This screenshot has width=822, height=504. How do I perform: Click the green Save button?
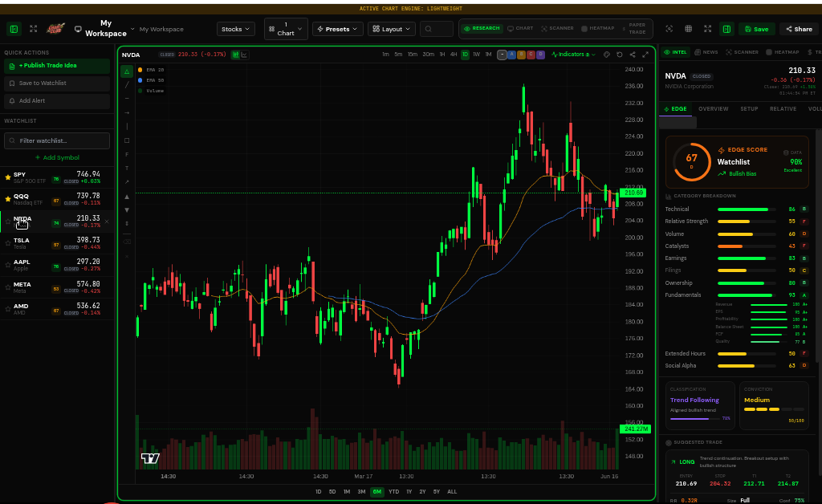756,30
